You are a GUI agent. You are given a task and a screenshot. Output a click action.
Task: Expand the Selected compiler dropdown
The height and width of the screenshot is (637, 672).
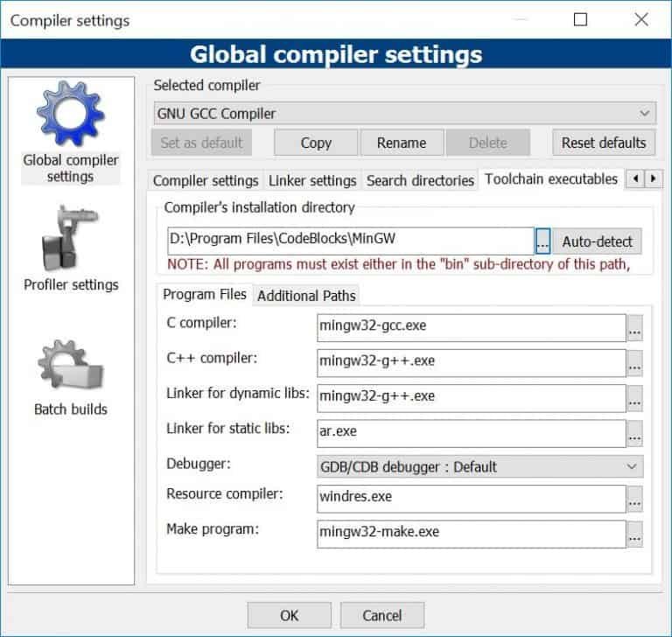tap(404, 114)
